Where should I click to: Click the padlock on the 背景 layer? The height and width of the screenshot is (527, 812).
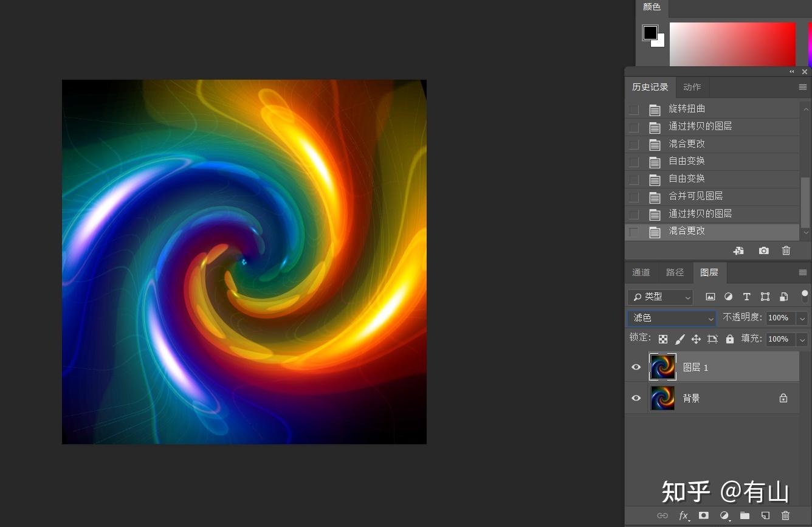(783, 398)
